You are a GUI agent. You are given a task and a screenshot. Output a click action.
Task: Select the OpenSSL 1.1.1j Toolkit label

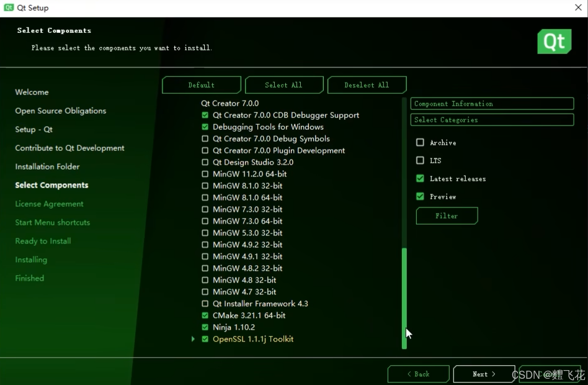pyautogui.click(x=253, y=339)
